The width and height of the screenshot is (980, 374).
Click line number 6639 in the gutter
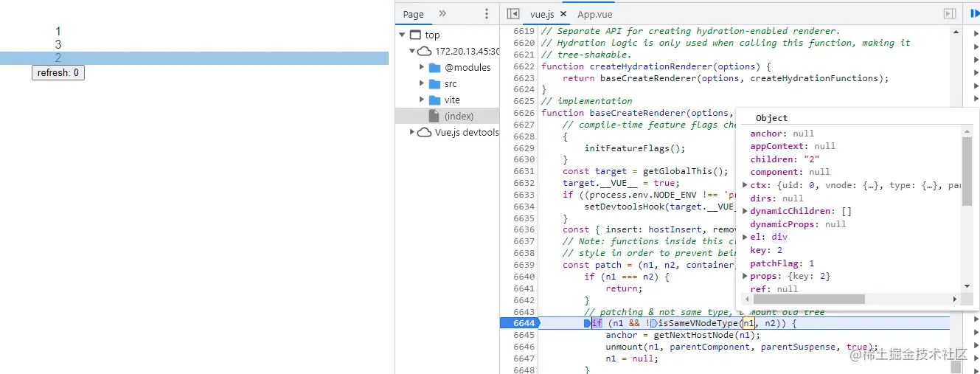coord(524,265)
